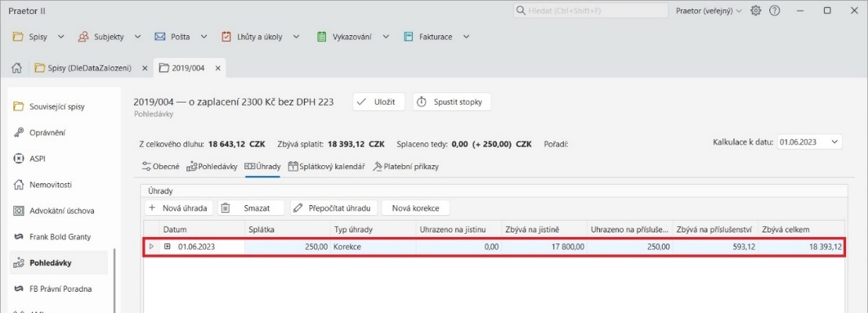Click the stopwatch icon of Spustit stopky
The height and width of the screenshot is (313, 868).
coord(421,102)
